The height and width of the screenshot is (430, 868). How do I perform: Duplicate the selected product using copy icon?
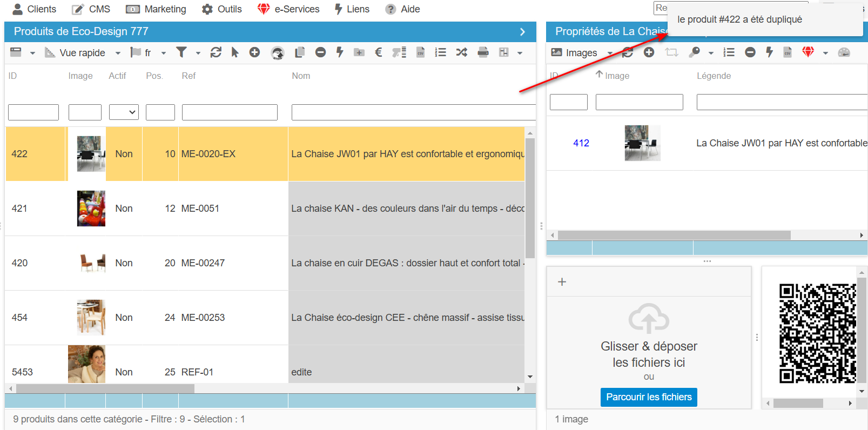click(x=300, y=52)
